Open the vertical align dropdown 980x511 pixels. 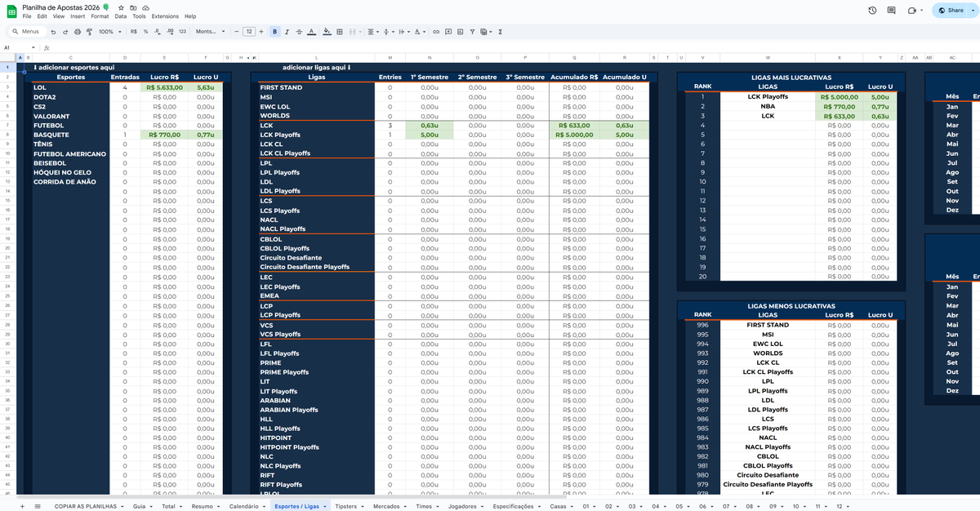(x=387, y=32)
